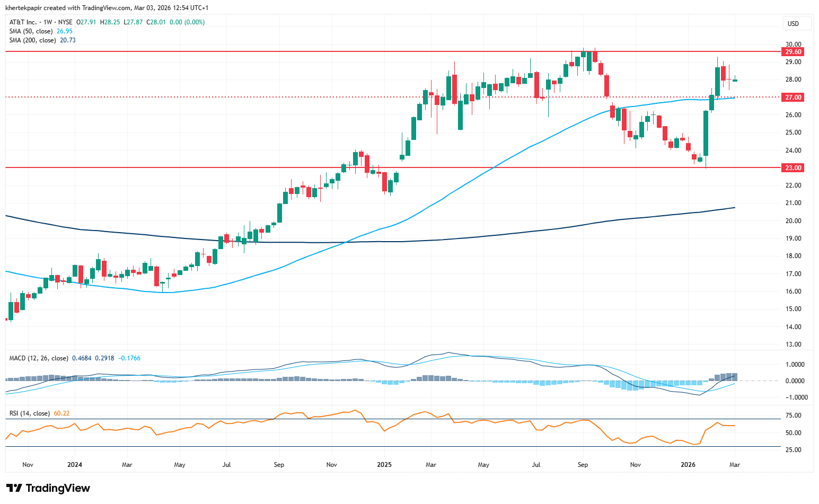The width and height of the screenshot is (819, 504).
Task: Click the MACD (12, 26, close) legend
Action: click(x=39, y=358)
